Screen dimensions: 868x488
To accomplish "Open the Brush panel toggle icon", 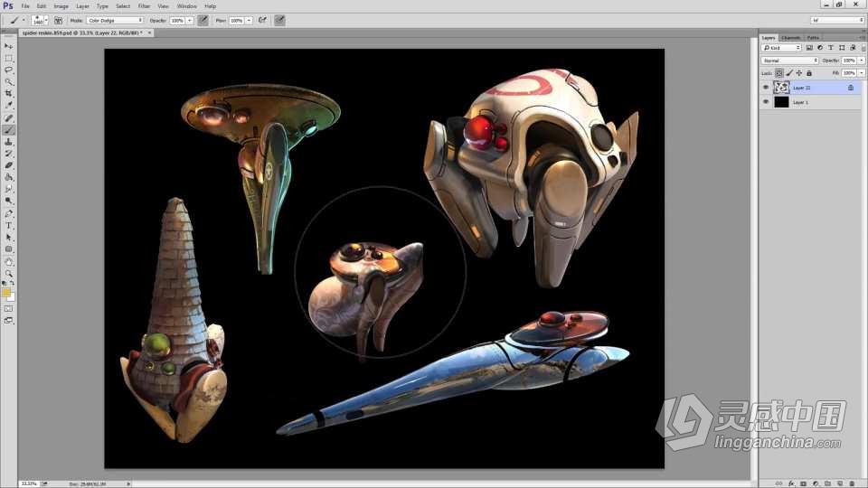I will click(x=58, y=21).
